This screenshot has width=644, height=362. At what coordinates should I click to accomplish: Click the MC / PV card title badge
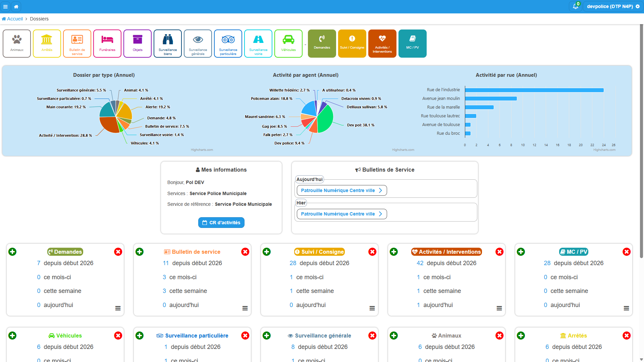[x=574, y=252]
